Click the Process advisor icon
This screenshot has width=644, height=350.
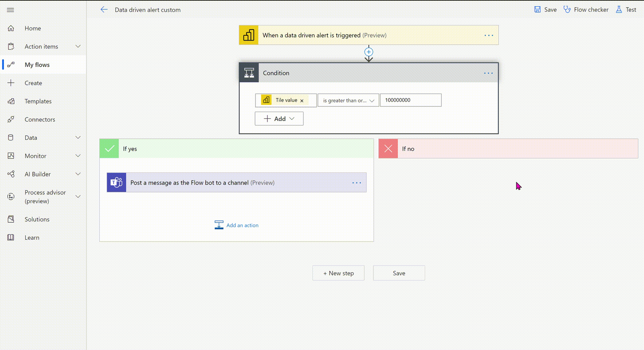tap(11, 196)
